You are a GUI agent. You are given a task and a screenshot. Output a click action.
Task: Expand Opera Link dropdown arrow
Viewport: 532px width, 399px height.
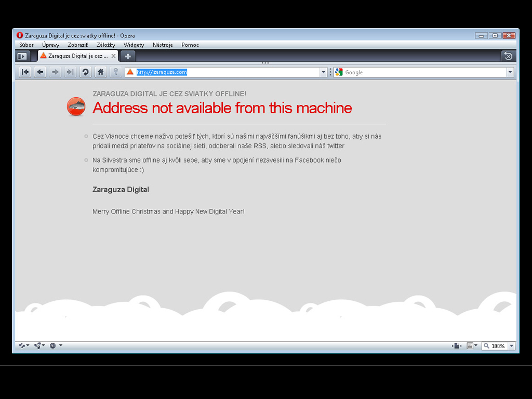28,345
